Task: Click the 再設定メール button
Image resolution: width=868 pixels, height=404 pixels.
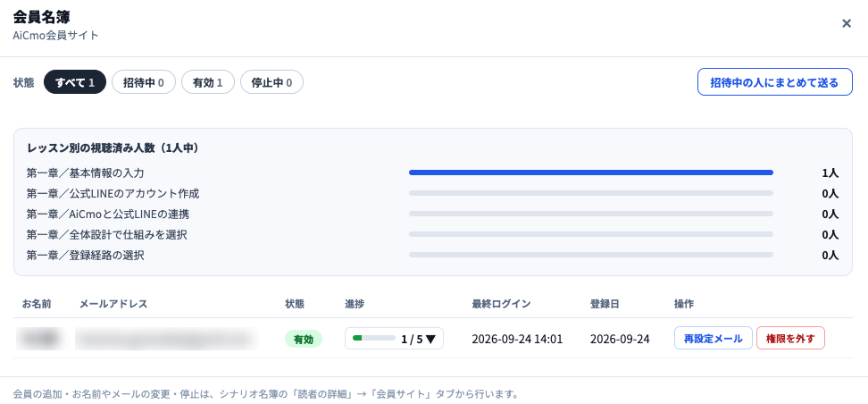Action: 713,339
